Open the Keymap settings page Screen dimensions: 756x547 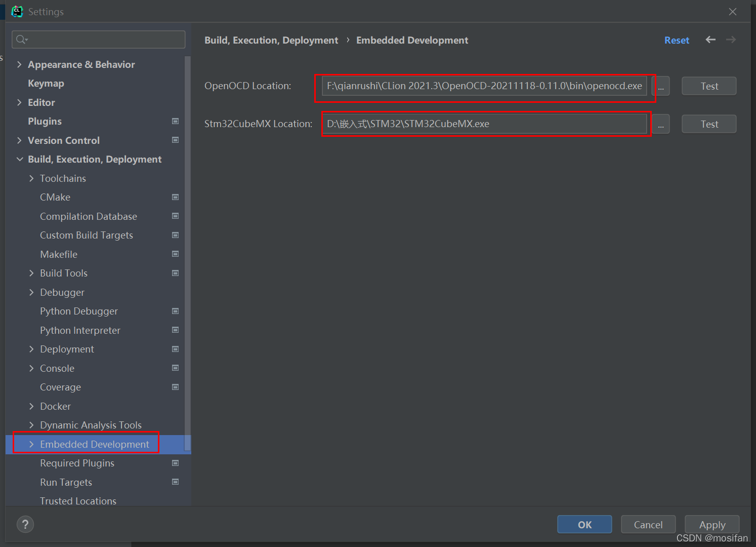click(x=46, y=84)
